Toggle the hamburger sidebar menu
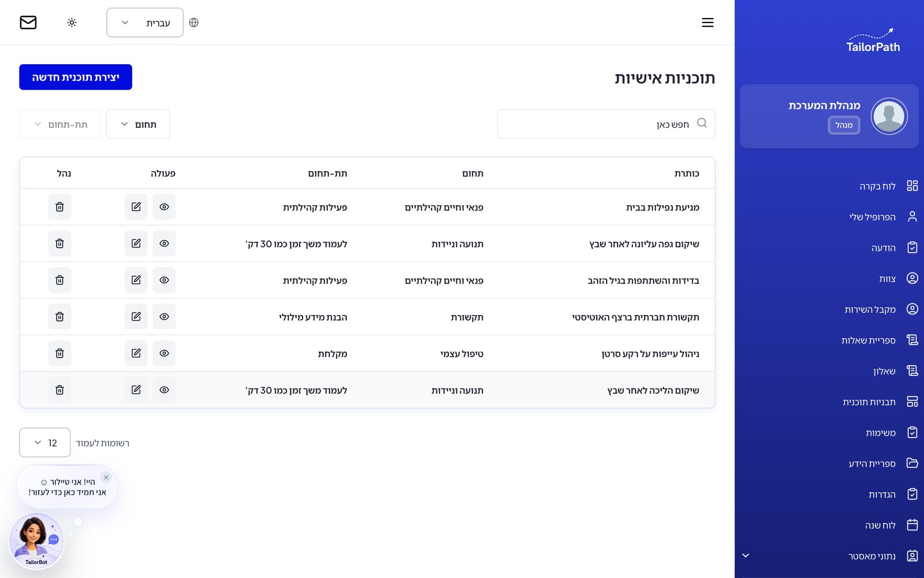924x578 pixels. pos(707,23)
